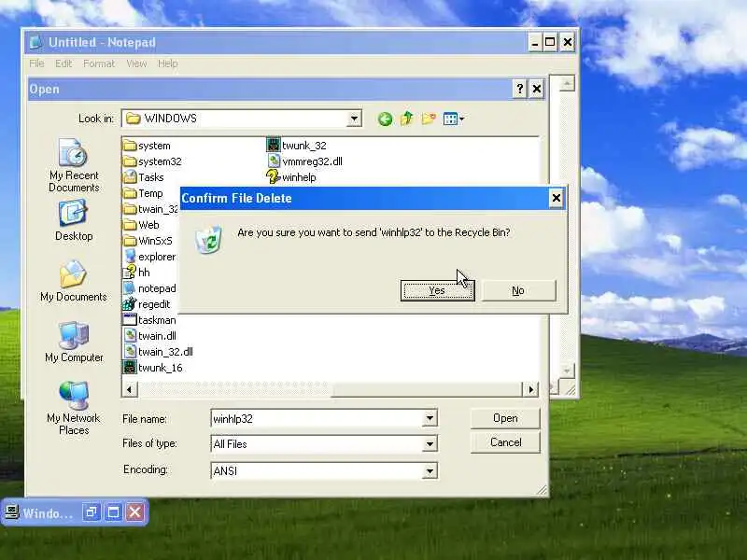747x560 pixels.
Task: Open My Documents in places bar
Action: (x=74, y=281)
